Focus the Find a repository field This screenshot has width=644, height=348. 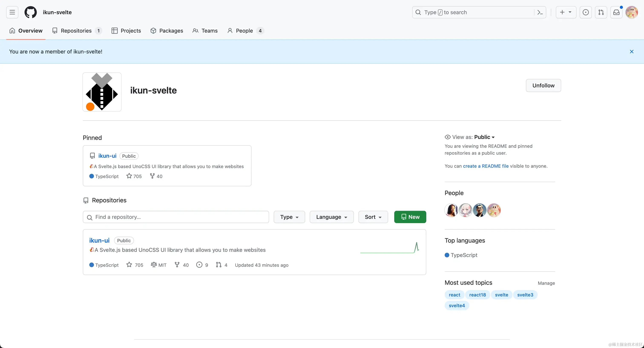pos(176,217)
